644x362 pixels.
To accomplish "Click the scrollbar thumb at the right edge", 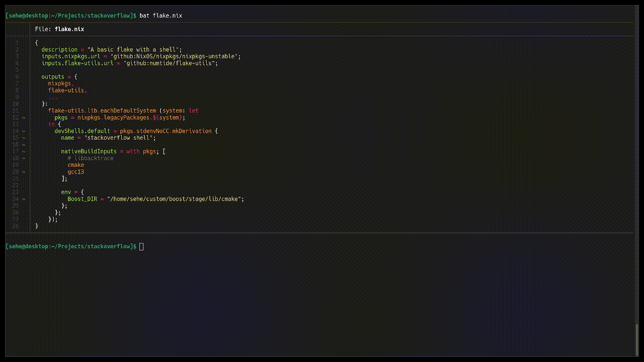I will tap(637, 339).
